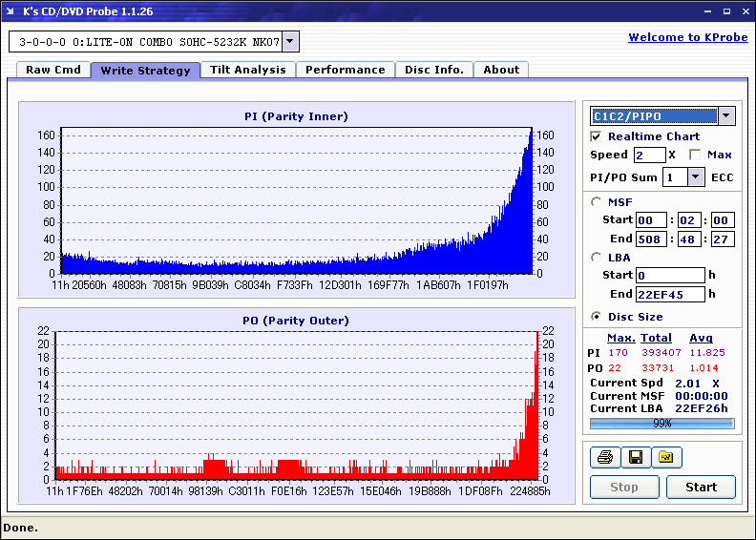Click the LBA End field 22EF45
756x540 pixels.
point(670,294)
